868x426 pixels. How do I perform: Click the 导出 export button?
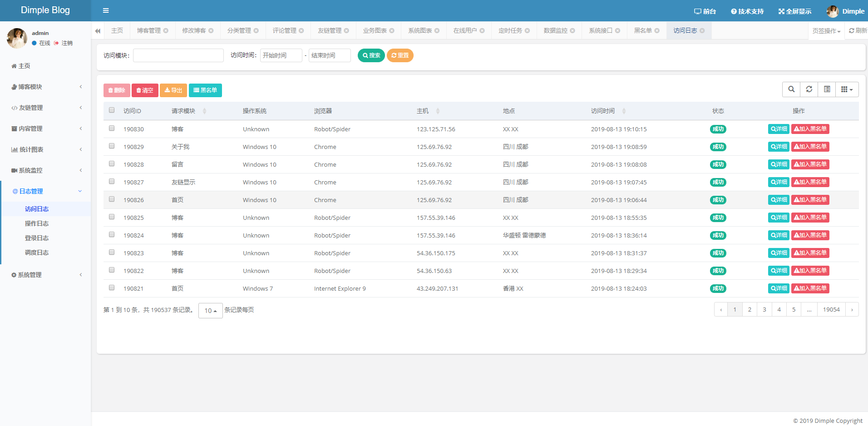pyautogui.click(x=173, y=90)
